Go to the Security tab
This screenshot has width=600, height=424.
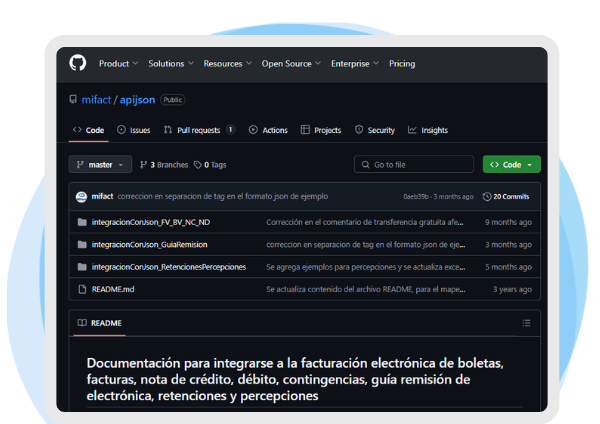coord(374,130)
